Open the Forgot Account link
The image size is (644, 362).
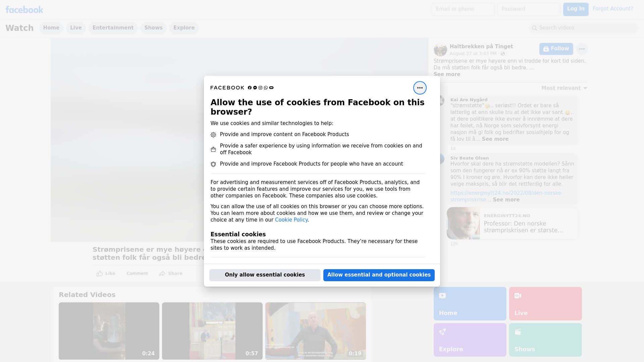pyautogui.click(x=613, y=9)
